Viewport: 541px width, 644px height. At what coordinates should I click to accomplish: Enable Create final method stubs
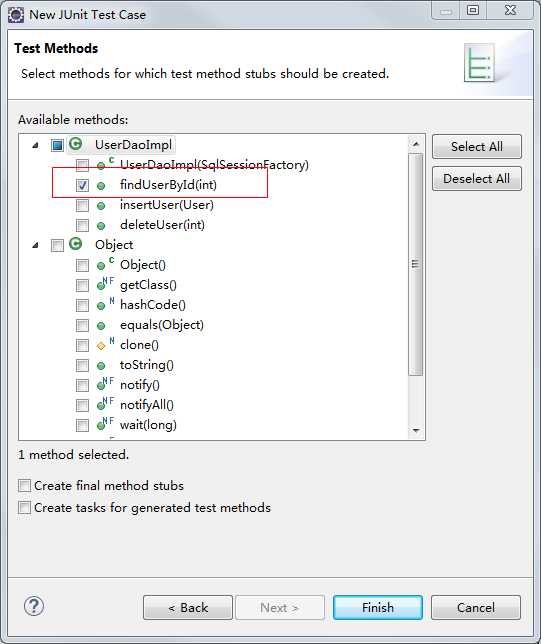click(x=24, y=485)
